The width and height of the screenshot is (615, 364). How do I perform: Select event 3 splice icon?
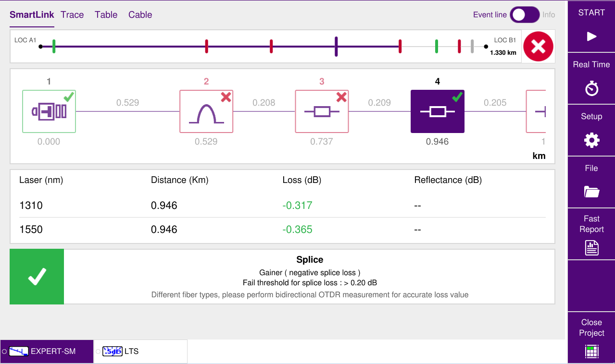322,111
